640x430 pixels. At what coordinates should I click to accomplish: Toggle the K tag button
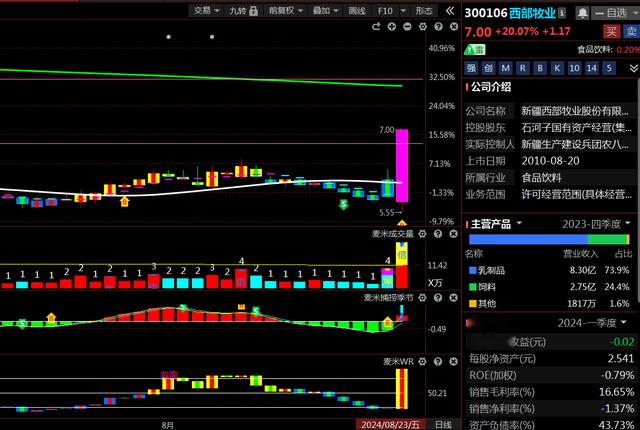pos(557,68)
